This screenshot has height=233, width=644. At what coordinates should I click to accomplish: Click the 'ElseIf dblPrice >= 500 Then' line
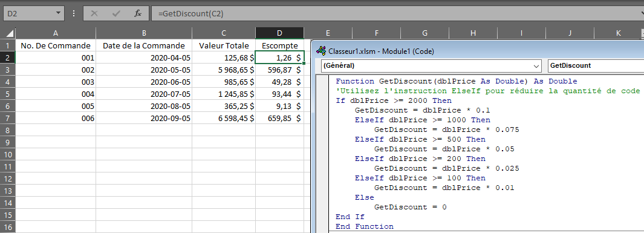420,139
